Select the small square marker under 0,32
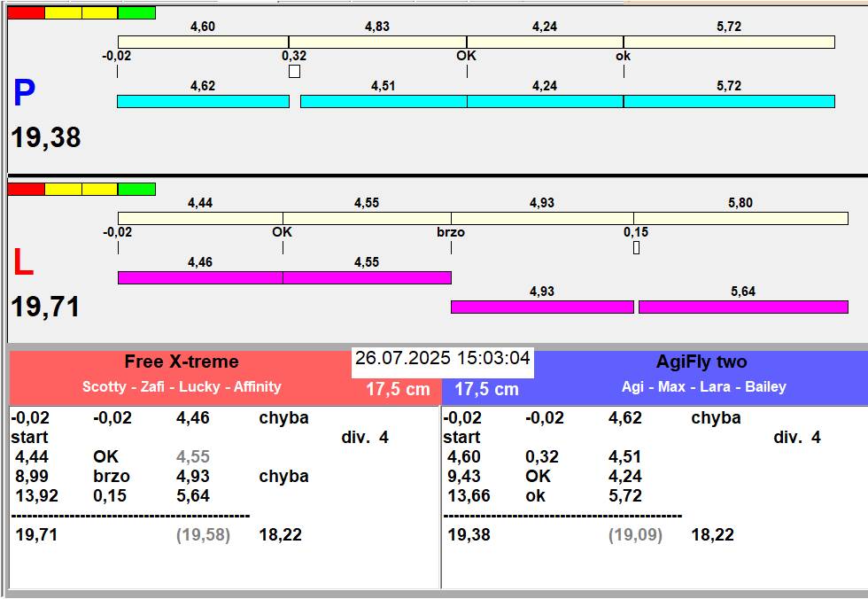868x599 pixels. pyautogui.click(x=294, y=72)
